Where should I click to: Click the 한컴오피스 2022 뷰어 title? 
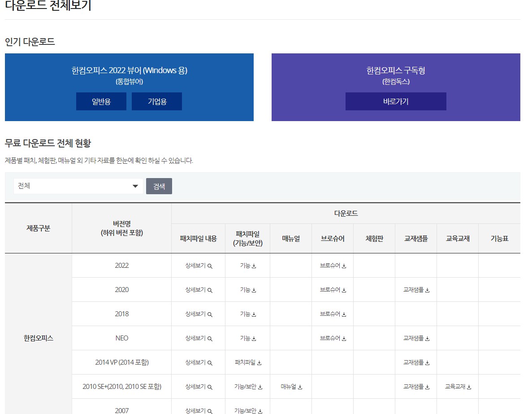click(x=129, y=70)
